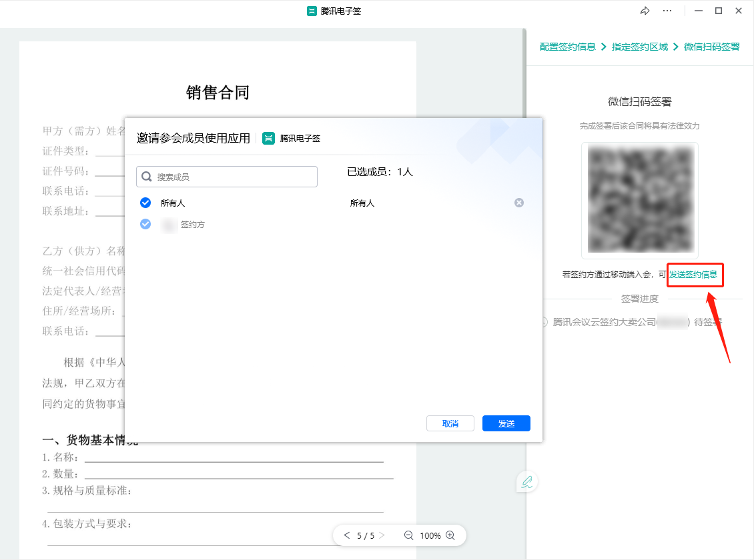Viewport: 754px width, 560px height.
Task: Open the 配置签约信息 step
Action: (567, 47)
